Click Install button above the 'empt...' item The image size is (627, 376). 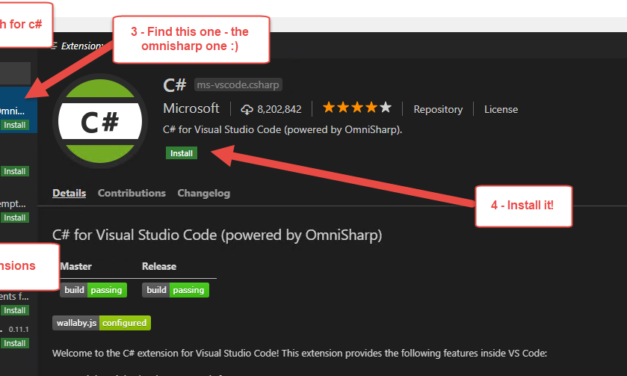point(14,172)
